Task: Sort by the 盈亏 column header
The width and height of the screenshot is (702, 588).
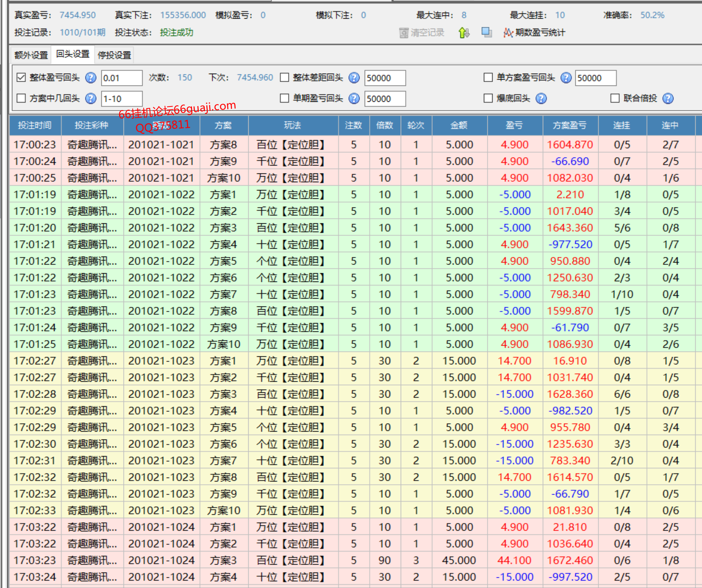Action: click(x=515, y=125)
